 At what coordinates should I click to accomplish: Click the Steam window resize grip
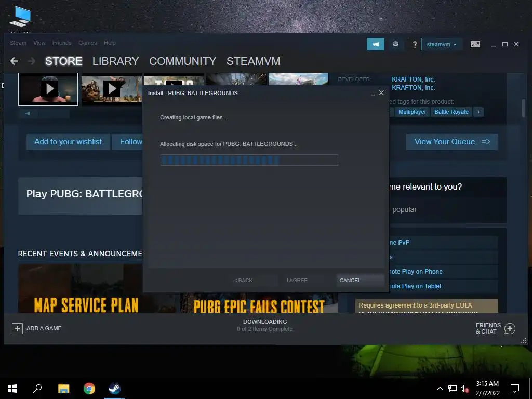point(524,340)
